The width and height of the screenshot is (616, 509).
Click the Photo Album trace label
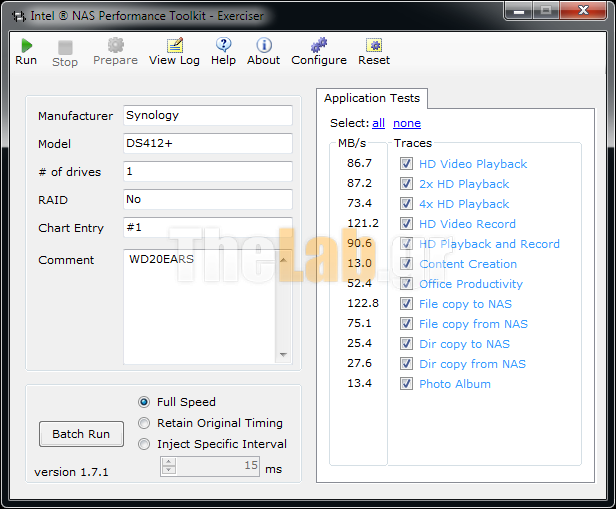(x=455, y=384)
